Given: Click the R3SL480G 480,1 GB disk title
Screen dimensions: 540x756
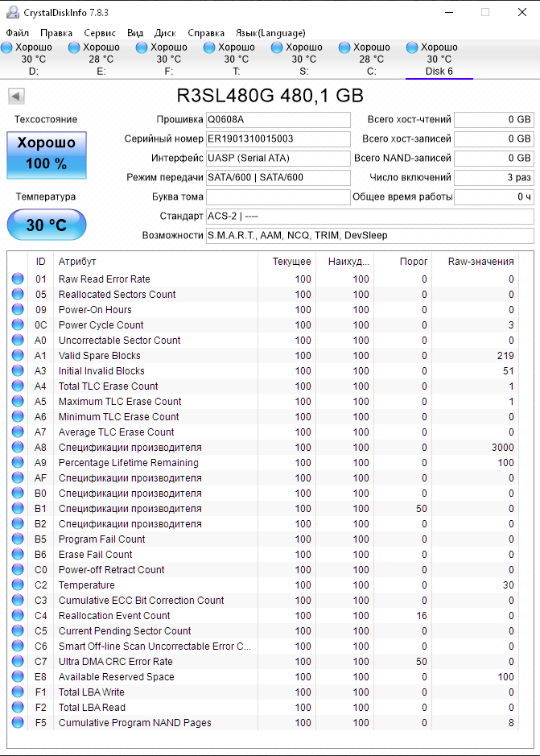Looking at the screenshot, I should click(x=270, y=96).
